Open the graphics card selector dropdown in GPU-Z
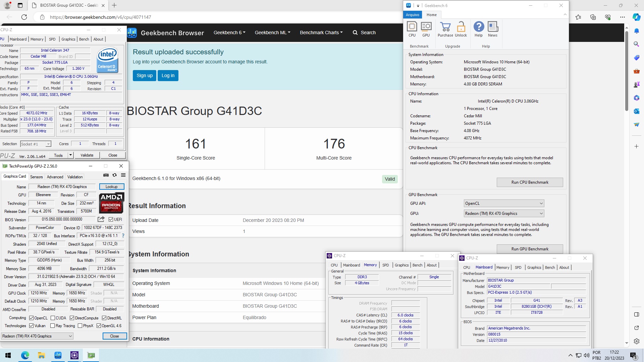This screenshot has width=644, height=362. click(37, 336)
